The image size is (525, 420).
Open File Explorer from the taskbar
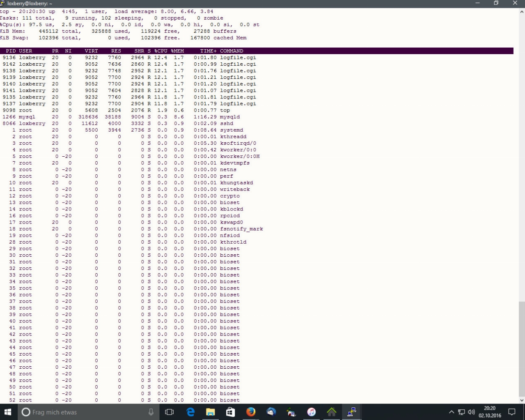click(x=211, y=412)
